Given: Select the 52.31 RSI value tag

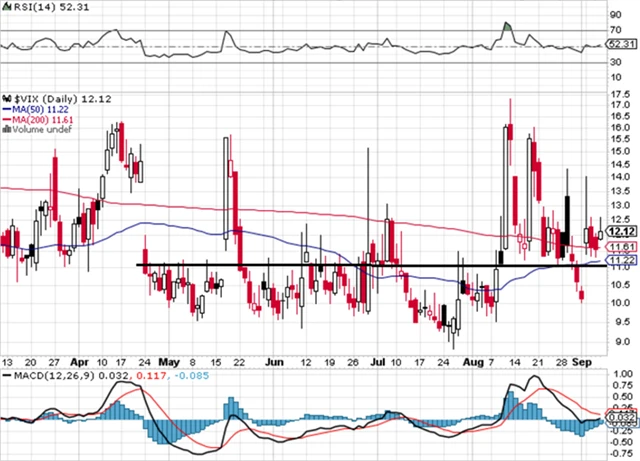Looking at the screenshot, I should click(x=622, y=44).
